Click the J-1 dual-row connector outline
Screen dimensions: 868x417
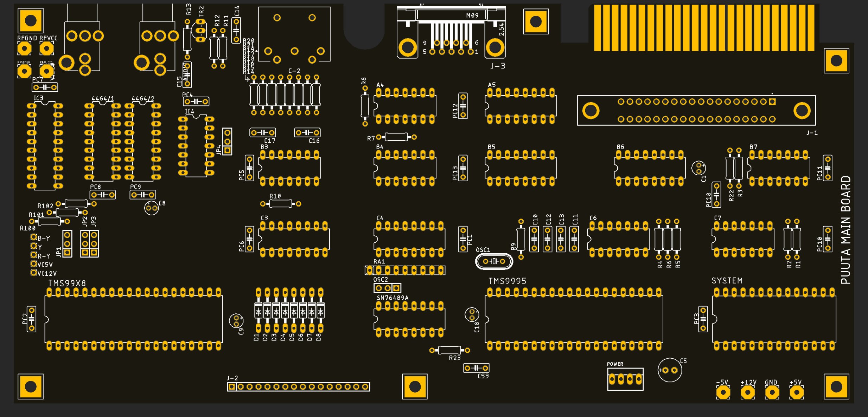point(696,110)
